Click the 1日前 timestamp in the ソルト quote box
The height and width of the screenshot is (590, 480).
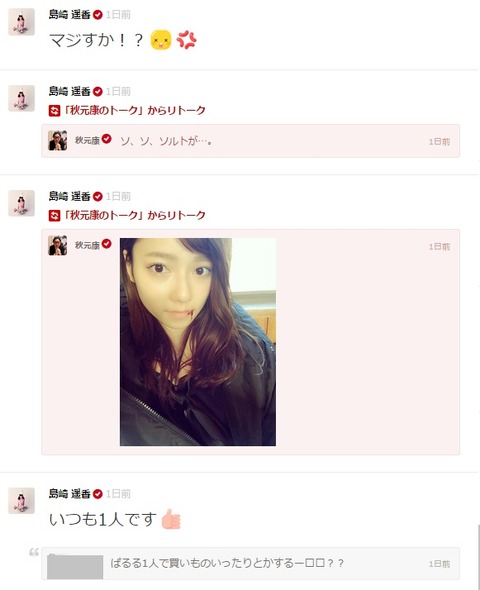coord(439,142)
